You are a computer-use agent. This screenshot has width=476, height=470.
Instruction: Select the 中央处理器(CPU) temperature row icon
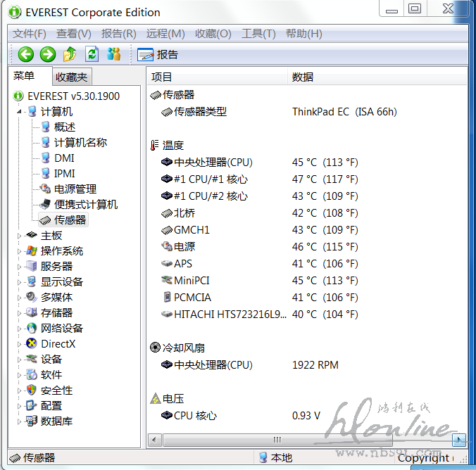[167, 162]
